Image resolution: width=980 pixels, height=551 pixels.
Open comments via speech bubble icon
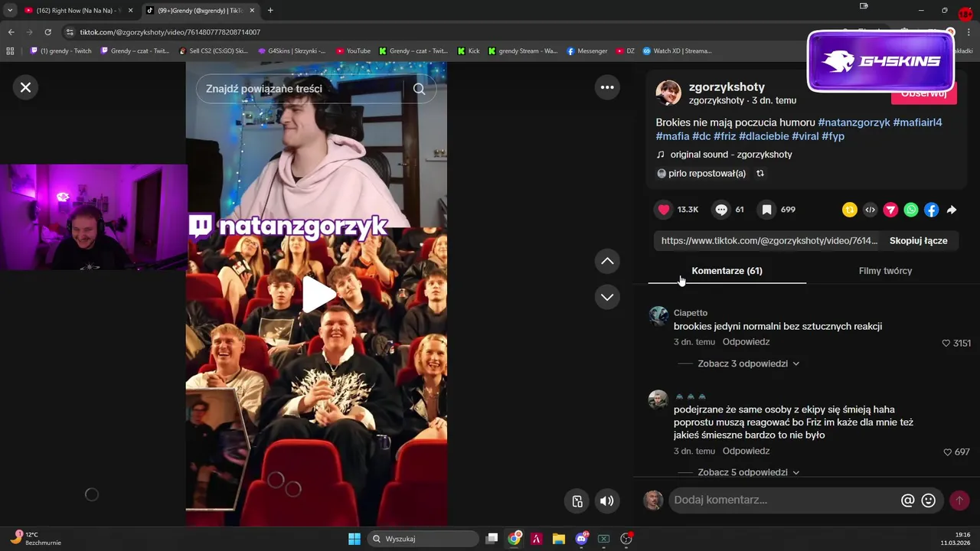[721, 210]
